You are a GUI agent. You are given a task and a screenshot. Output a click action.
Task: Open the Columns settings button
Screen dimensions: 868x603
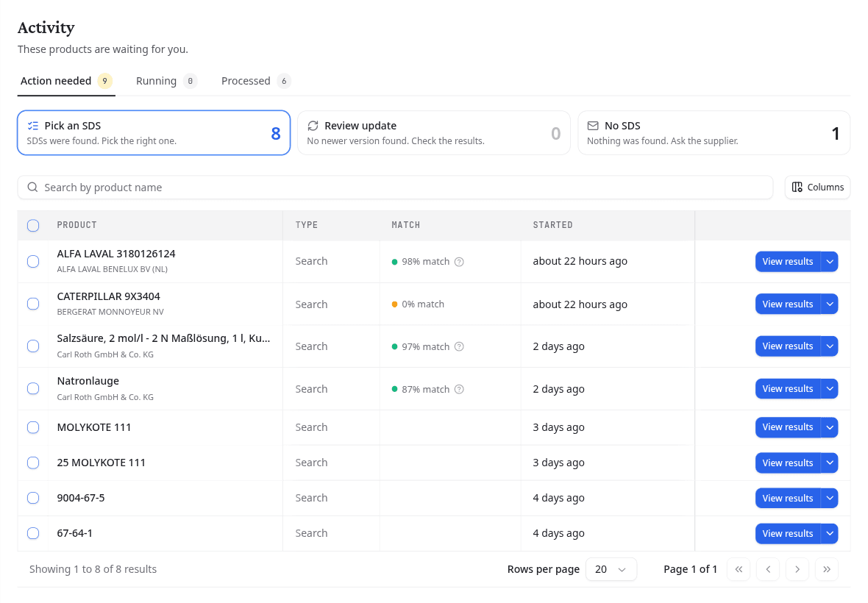pos(818,188)
